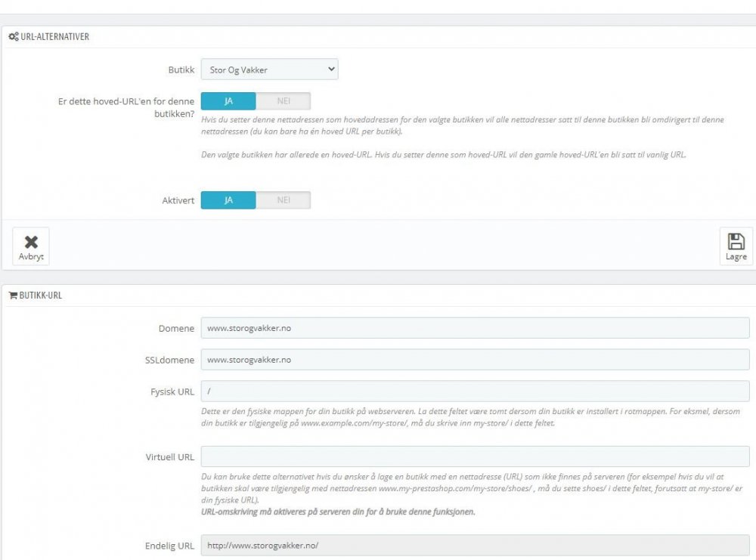Click the 'Den valgte butikken har allerede' help text

pyautogui.click(x=444, y=155)
